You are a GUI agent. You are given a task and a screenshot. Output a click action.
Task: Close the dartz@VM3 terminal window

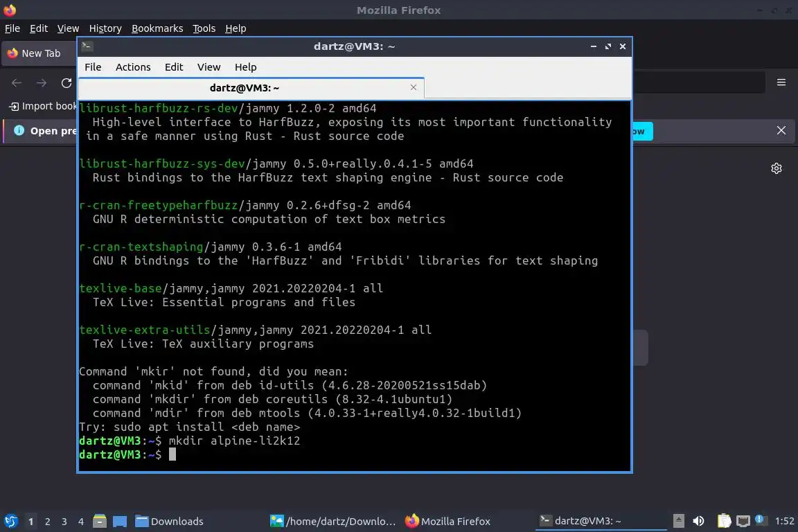point(623,46)
